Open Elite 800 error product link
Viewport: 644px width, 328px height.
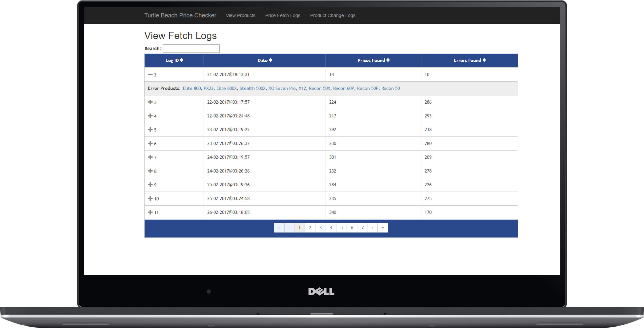pos(192,88)
